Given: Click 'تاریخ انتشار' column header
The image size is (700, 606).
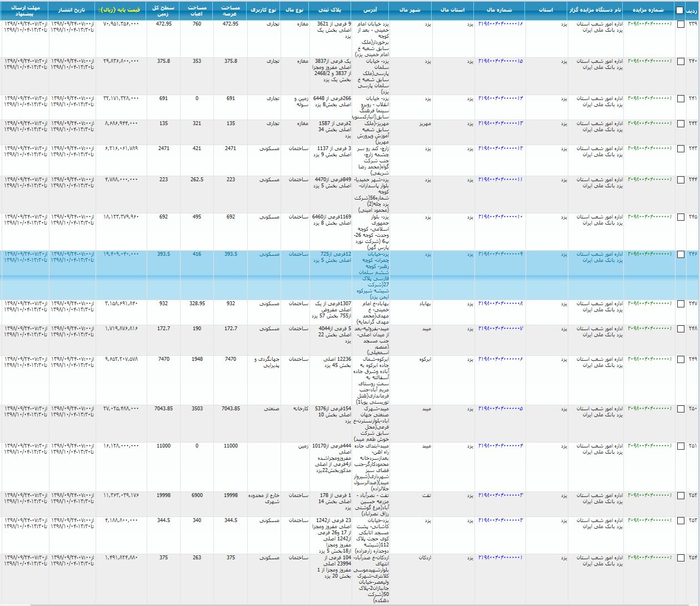Looking at the screenshot, I should 72,10.
